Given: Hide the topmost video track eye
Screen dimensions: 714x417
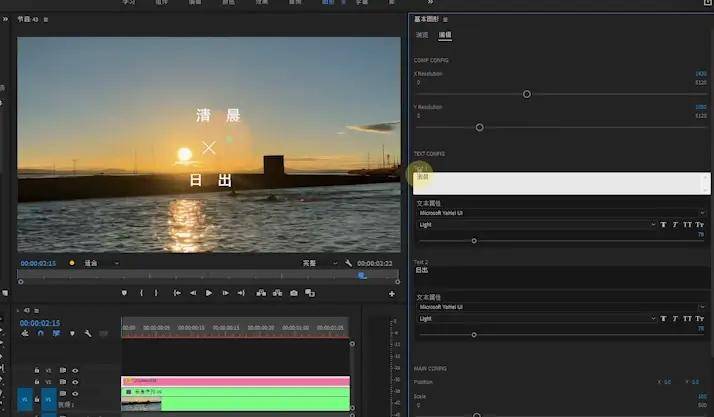Looking at the screenshot, I should (x=75, y=371).
